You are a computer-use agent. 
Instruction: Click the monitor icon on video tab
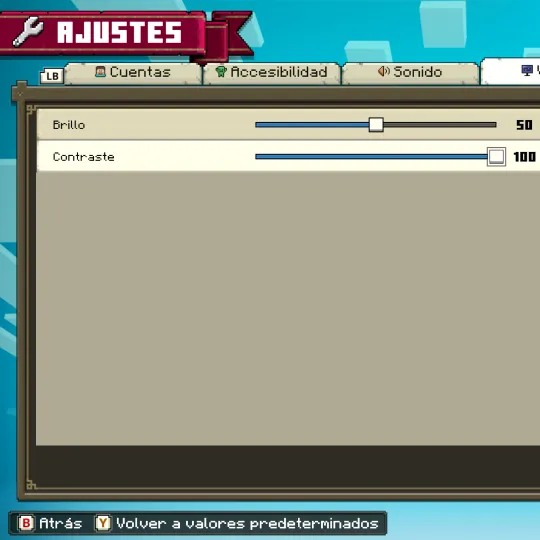point(527,71)
